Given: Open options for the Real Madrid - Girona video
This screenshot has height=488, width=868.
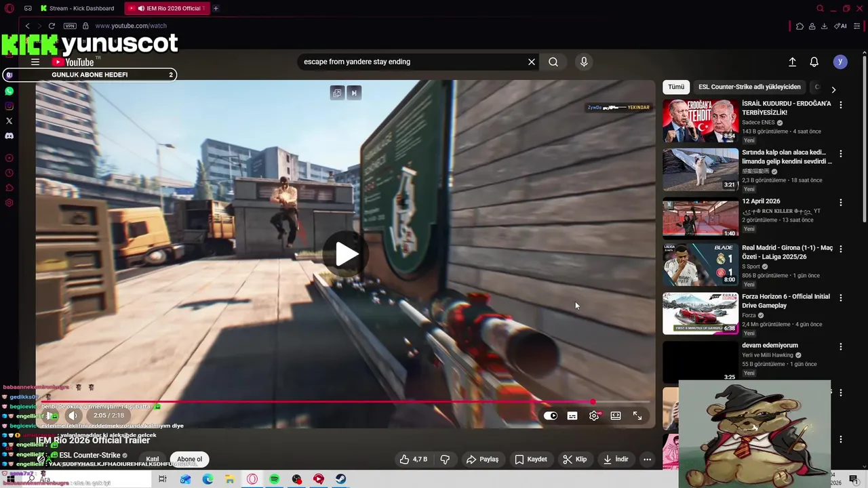Looking at the screenshot, I should 841,249.
